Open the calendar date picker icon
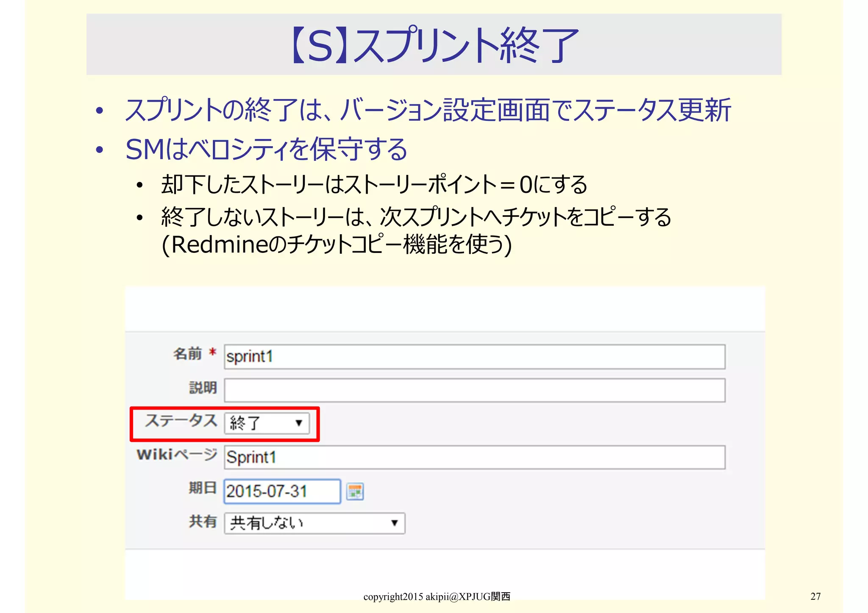 coord(355,491)
